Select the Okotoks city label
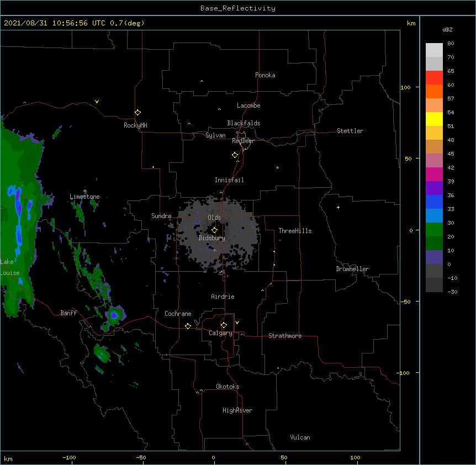 click(x=228, y=387)
